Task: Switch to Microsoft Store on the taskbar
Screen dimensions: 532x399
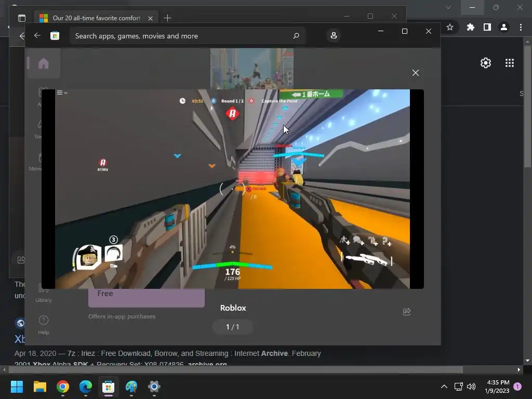Action: click(x=108, y=387)
